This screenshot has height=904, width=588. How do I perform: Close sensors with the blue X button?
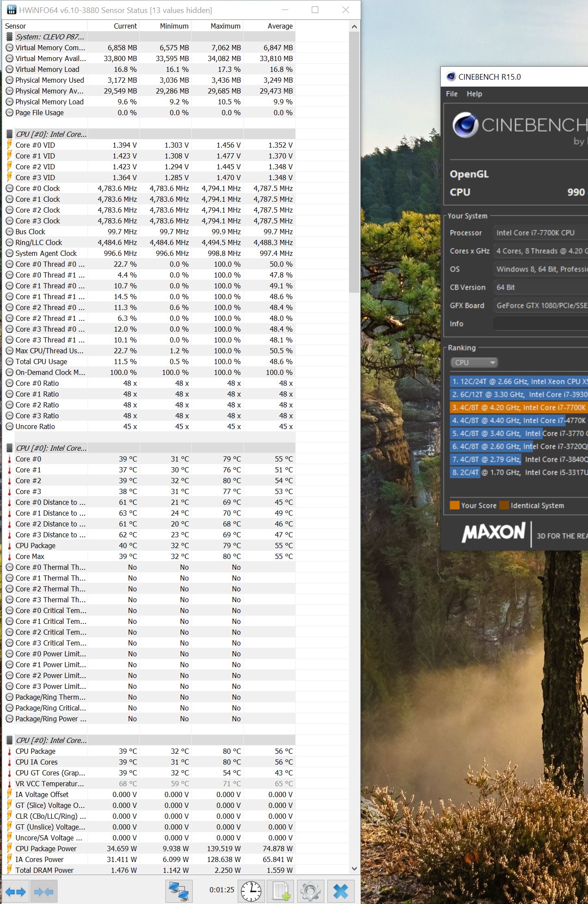(x=341, y=891)
